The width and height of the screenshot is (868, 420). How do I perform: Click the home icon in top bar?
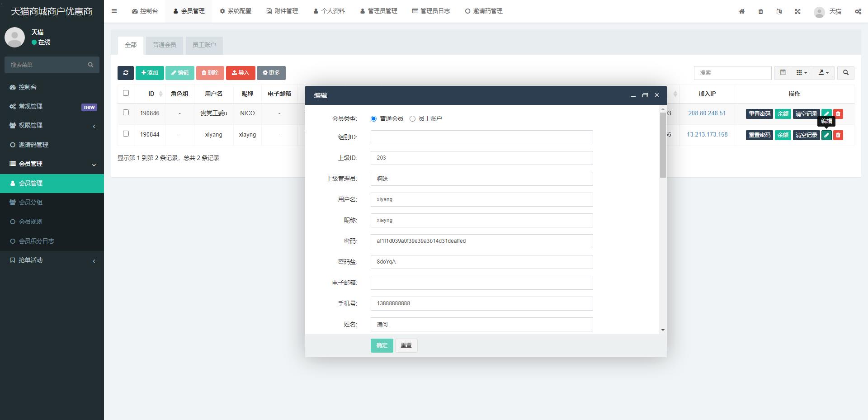pyautogui.click(x=742, y=11)
